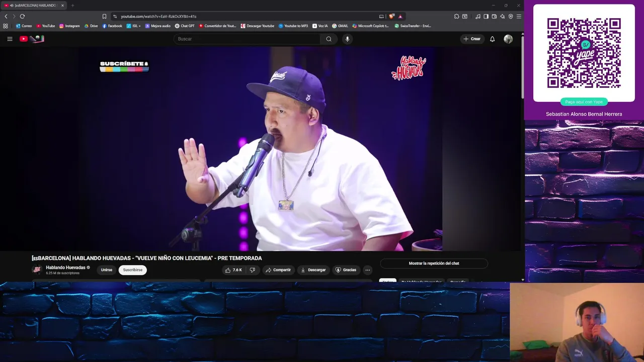Open Hablando Huevadas channel name link
This screenshot has width=644, height=362.
pyautogui.click(x=65, y=267)
